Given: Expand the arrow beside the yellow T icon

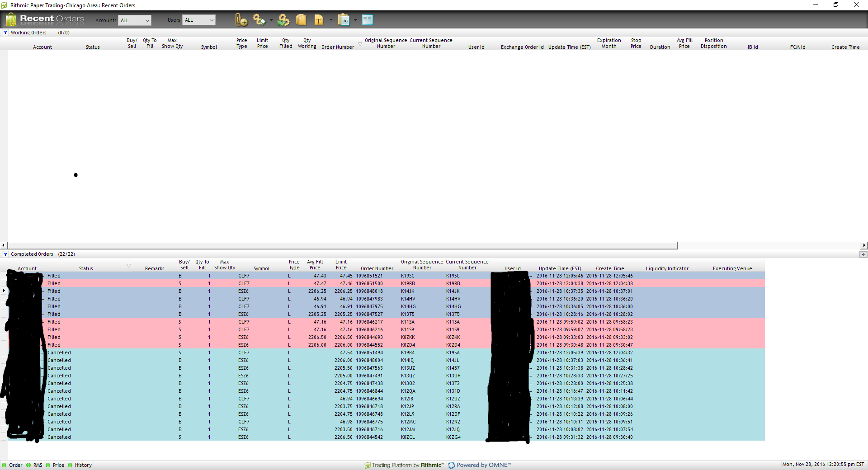Looking at the screenshot, I should (x=331, y=20).
